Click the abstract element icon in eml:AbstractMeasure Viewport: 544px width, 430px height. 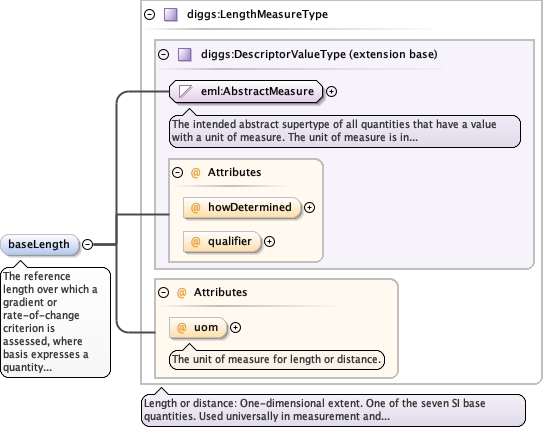pos(185,92)
